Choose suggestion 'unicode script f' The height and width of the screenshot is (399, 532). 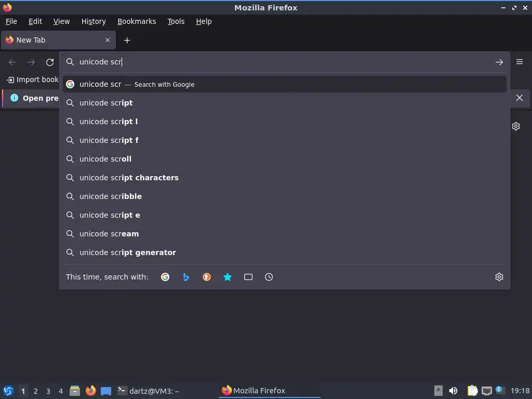284,140
